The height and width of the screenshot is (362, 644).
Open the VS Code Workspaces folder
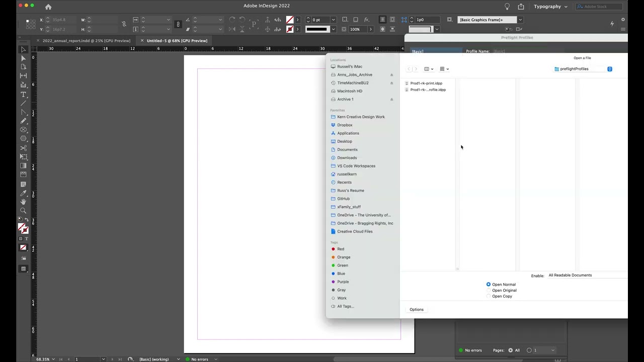(x=356, y=166)
